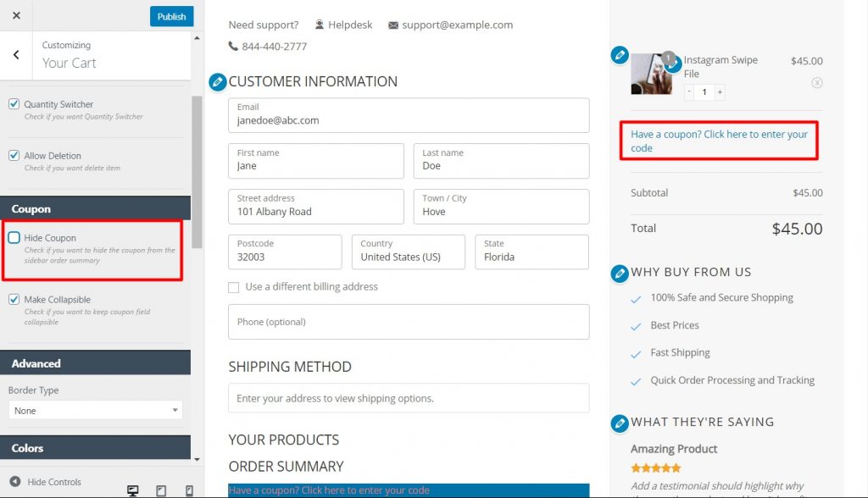Click into the Email input field
Image resolution: width=868 pixels, height=498 pixels.
[x=409, y=115]
